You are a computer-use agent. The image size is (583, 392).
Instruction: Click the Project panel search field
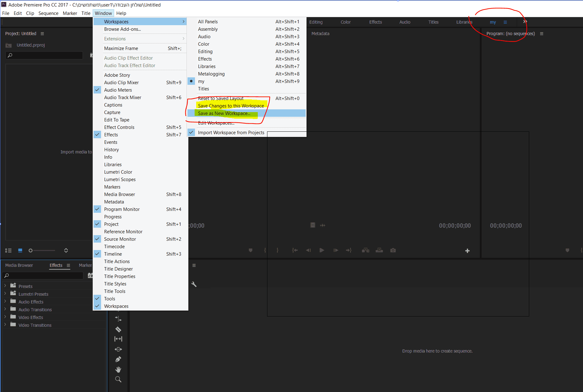point(44,55)
